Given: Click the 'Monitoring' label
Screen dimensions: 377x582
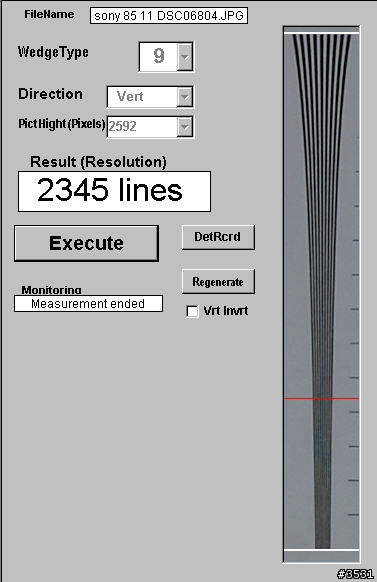Looking at the screenshot, I should pos(51,290).
